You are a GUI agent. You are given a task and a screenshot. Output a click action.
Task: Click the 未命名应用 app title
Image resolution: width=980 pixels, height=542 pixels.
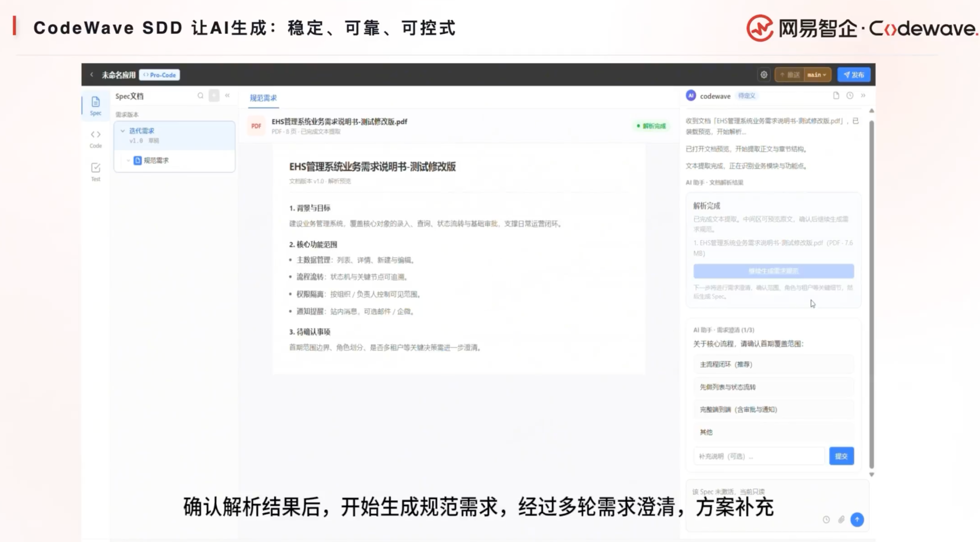118,75
